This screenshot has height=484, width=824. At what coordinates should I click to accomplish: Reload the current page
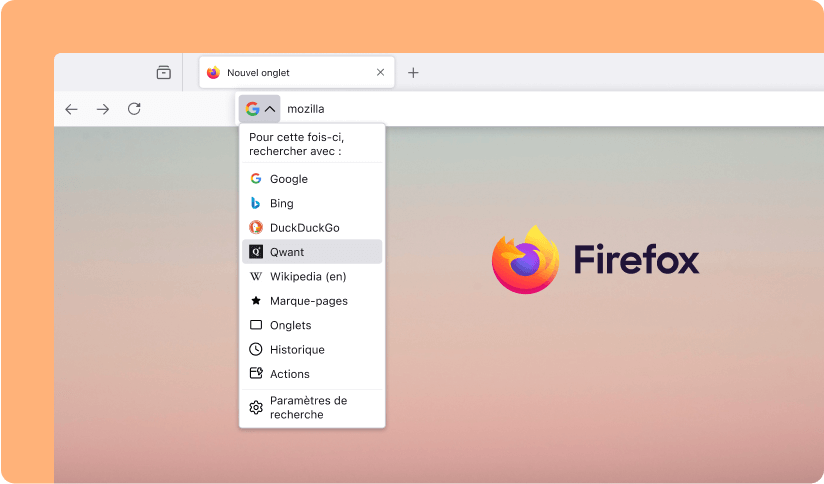[135, 109]
